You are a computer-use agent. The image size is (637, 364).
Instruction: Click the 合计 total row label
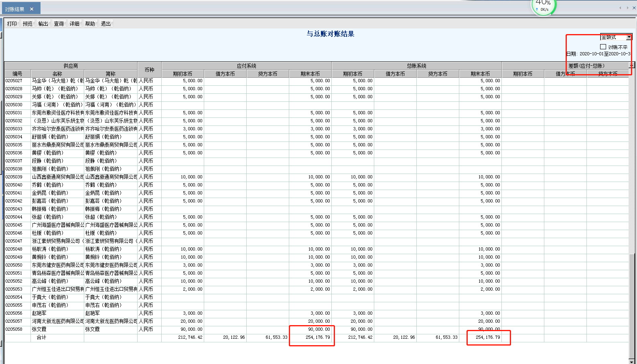click(41, 337)
